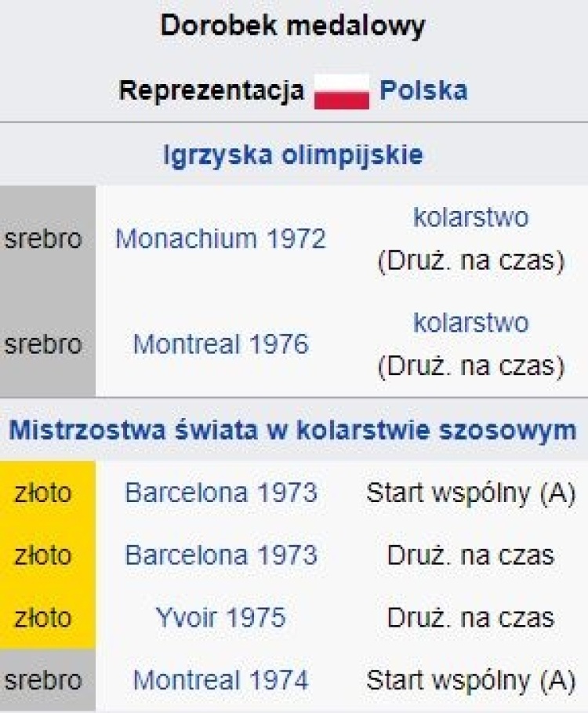Open the Montreal 1974 link

(221, 680)
